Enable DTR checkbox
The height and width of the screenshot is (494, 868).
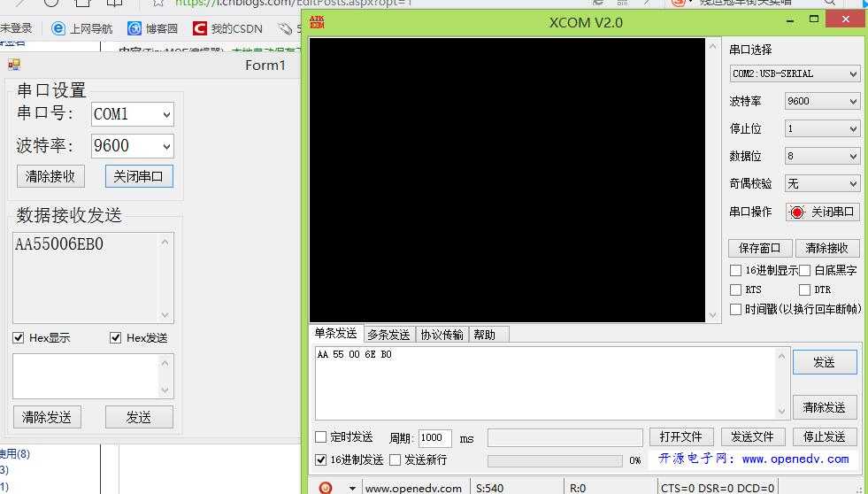pos(805,289)
